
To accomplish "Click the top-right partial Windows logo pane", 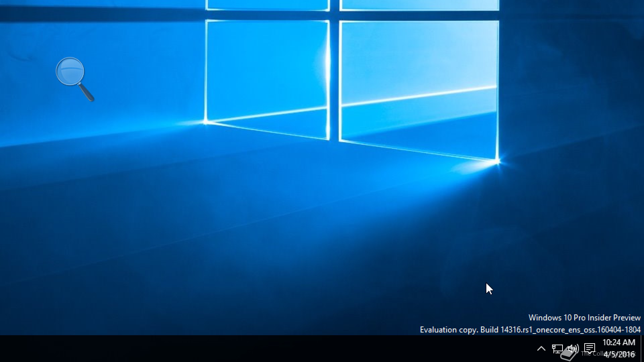I will (419, 5).
